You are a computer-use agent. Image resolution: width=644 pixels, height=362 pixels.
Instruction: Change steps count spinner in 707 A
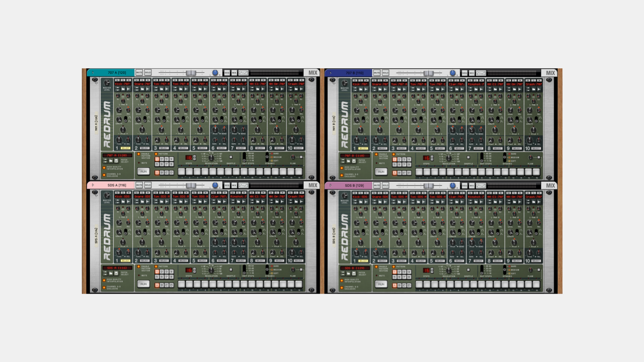pyautogui.click(x=195, y=158)
